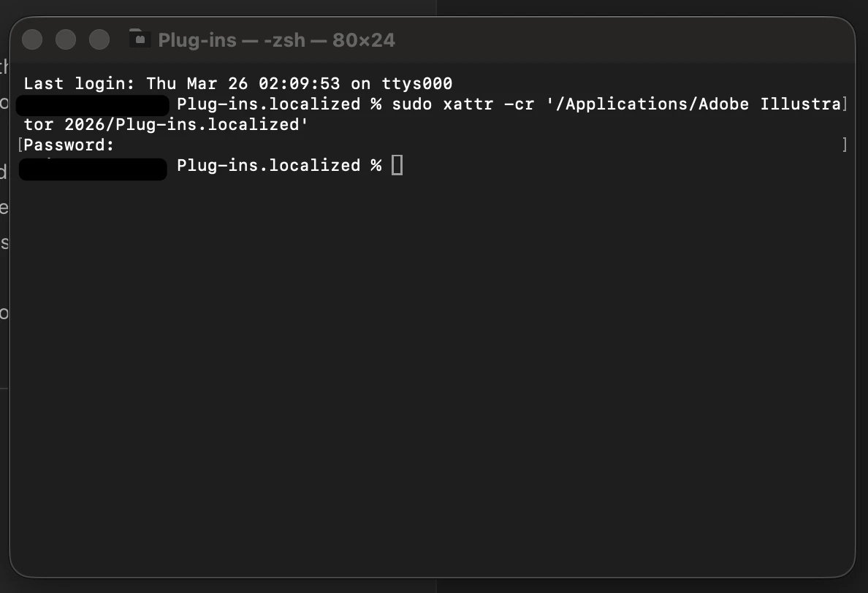Click the word 'sudo' in the command
The image size is (868, 593).
pyautogui.click(x=412, y=104)
